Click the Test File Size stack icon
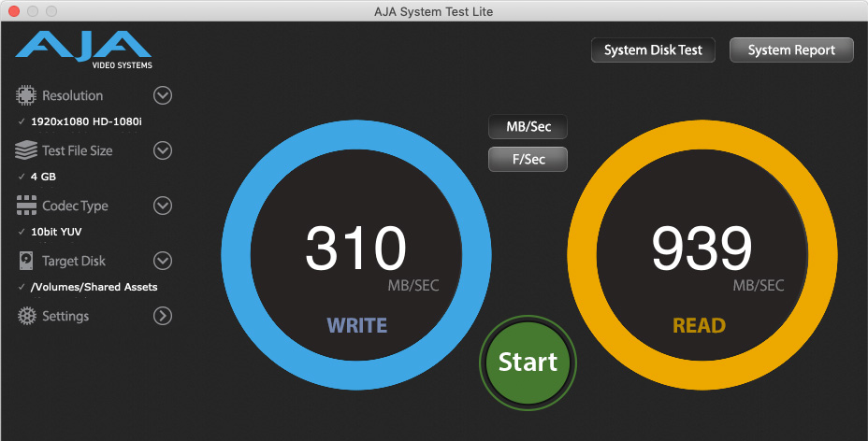 click(26, 150)
